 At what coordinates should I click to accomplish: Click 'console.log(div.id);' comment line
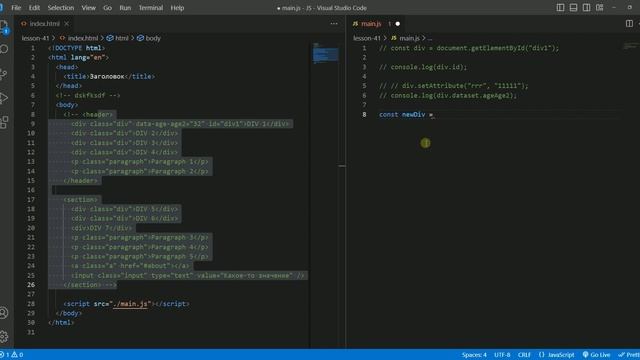pos(423,67)
